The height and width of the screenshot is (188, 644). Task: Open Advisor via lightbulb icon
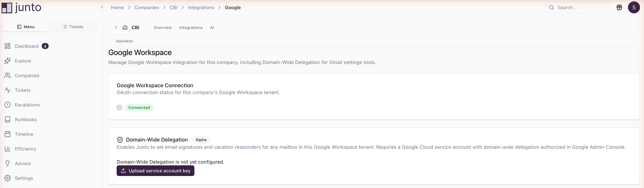7,163
